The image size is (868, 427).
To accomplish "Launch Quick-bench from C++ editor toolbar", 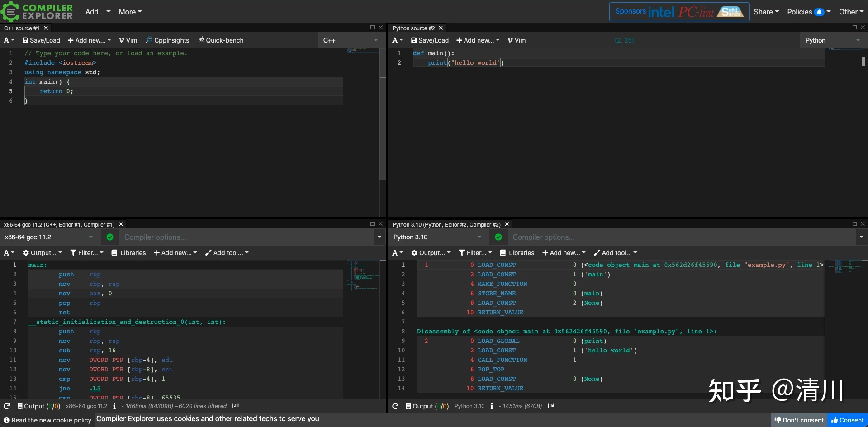I will pos(221,40).
